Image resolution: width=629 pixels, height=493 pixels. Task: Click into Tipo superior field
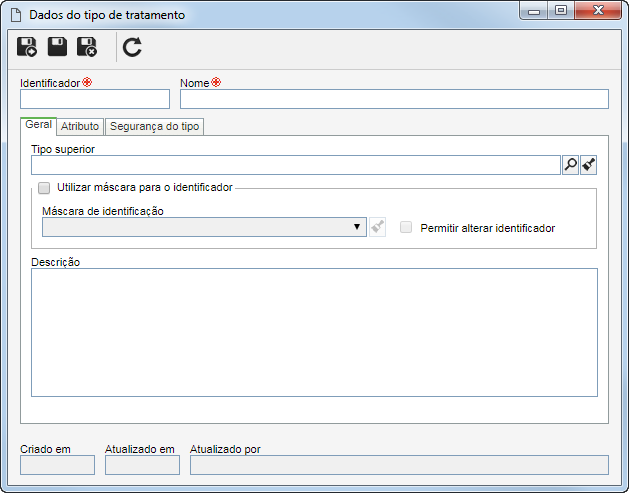click(x=296, y=165)
